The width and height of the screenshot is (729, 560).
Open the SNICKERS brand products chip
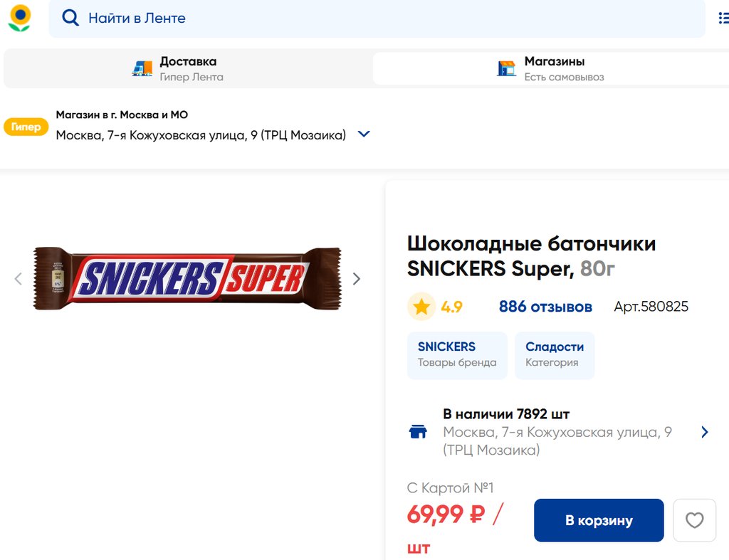pos(457,354)
